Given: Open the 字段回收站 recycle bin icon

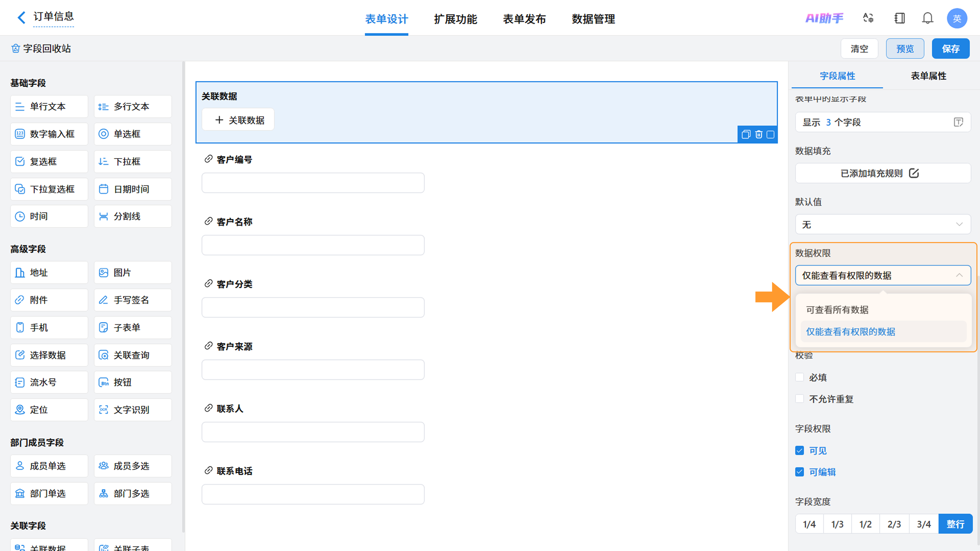Looking at the screenshot, I should click(16, 48).
